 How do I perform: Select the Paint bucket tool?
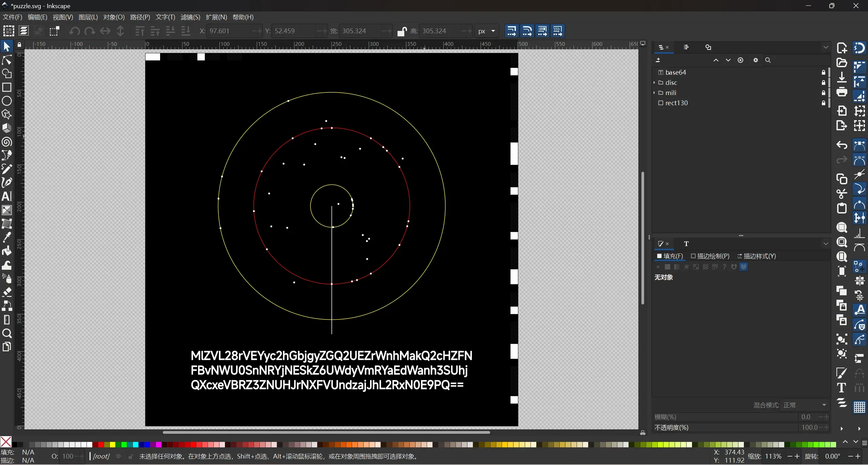(x=7, y=251)
